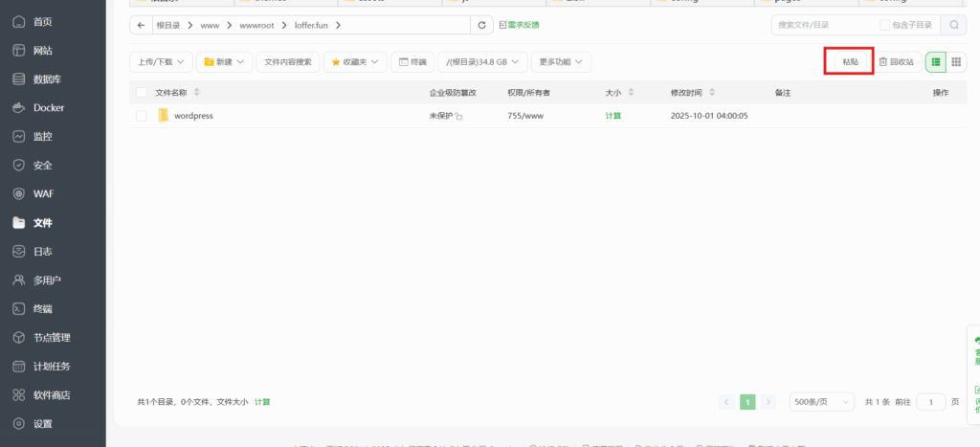Viewport: 980px width, 447px height.
Task: Click the 计划任务 calendar icon in sidebar
Action: point(19,367)
